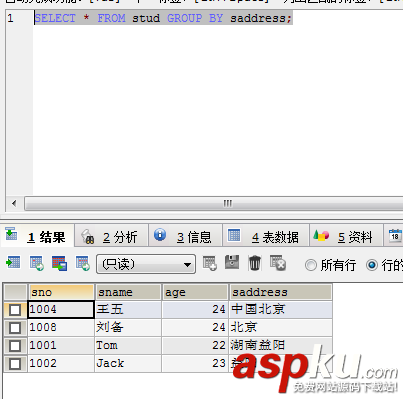This screenshot has width=403, height=399.
Task: Select the cell containing 湖南益阳
Action: pyautogui.click(x=281, y=345)
